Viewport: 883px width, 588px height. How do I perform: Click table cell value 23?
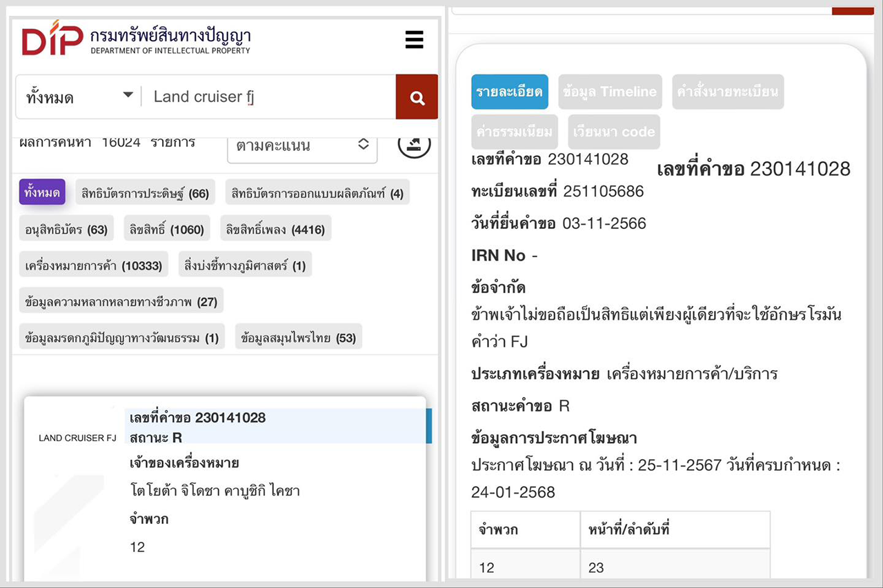point(596,568)
